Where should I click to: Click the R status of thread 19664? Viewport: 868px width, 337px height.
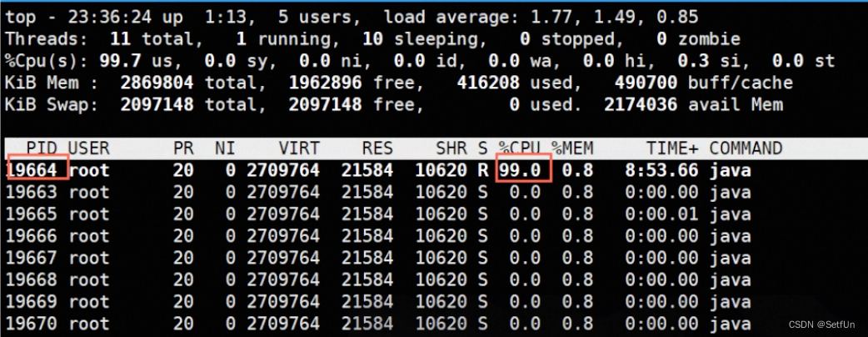pos(482,170)
